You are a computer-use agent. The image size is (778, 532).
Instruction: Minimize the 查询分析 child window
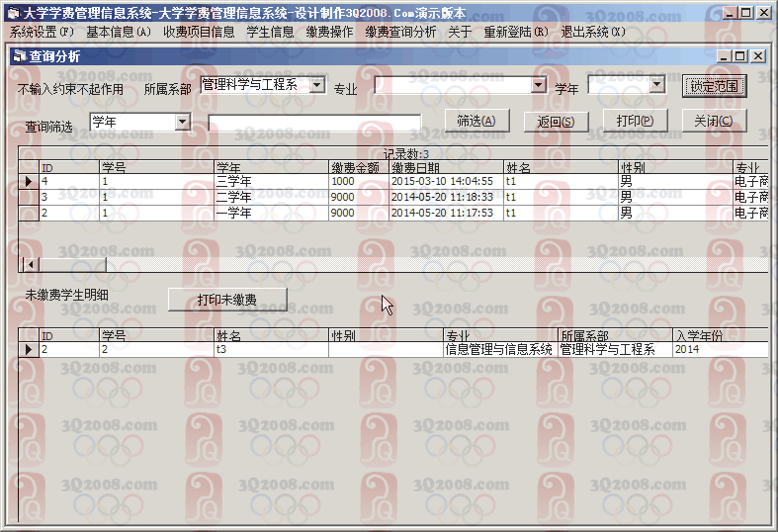pos(724,56)
